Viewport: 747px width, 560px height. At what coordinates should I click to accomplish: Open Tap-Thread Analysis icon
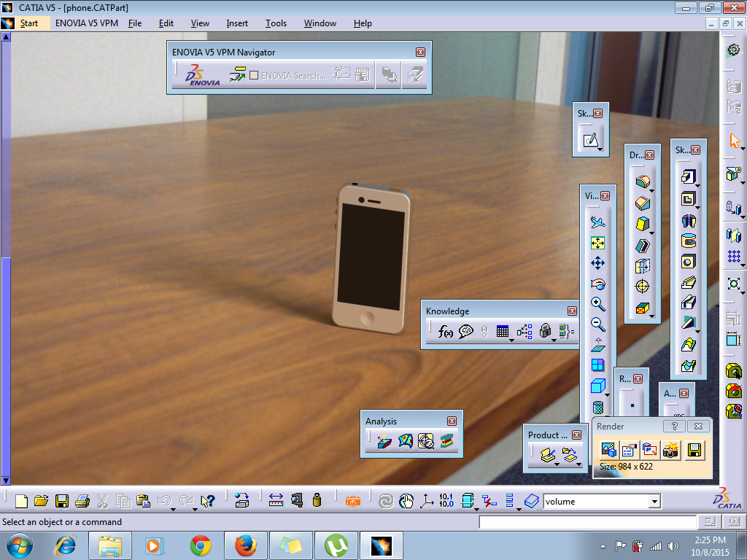point(426,441)
